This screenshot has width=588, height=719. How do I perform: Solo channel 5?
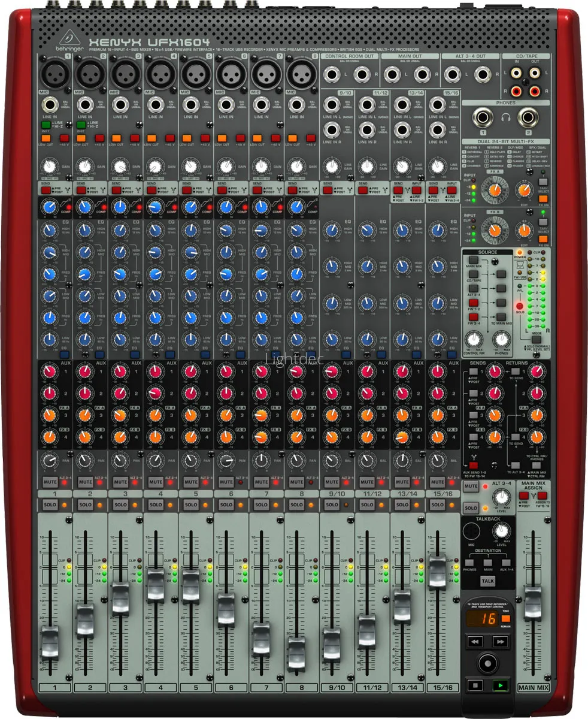click(191, 505)
